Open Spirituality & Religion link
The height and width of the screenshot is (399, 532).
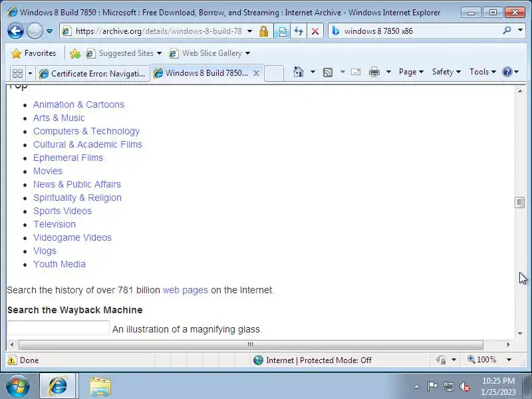pos(77,198)
